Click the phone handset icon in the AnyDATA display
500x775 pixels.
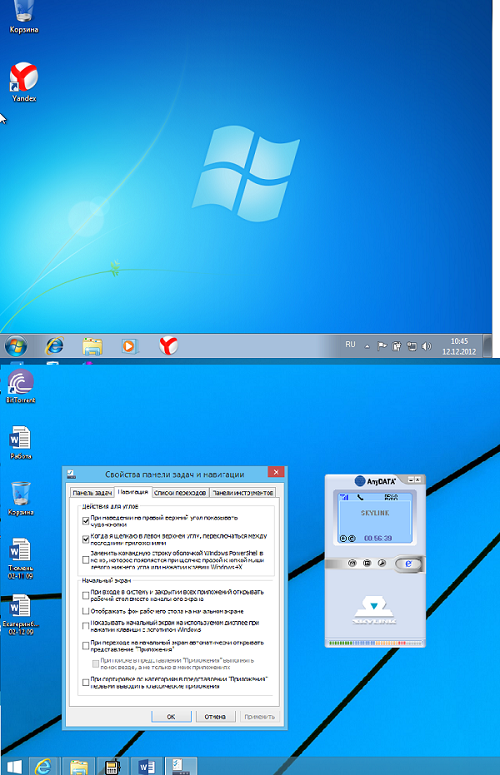click(360, 497)
